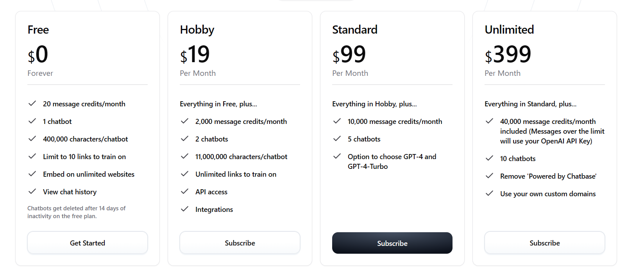Viewport: 644px width, 276px height.
Task: Click the 11,000,000 characters/chatbot feature text
Action: [x=241, y=157]
